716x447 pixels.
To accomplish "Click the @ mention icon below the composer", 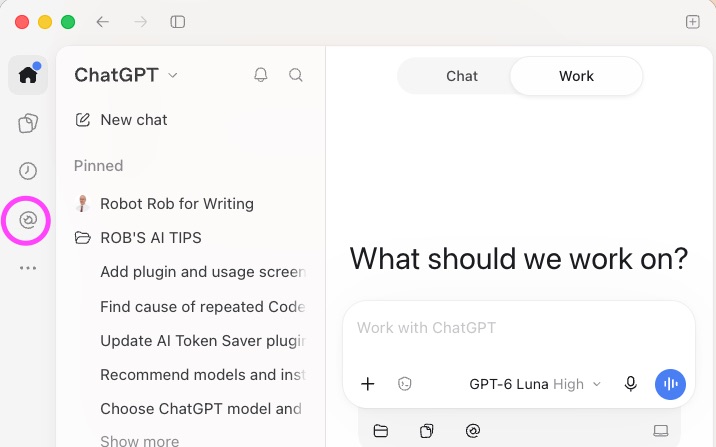I will click(473, 431).
